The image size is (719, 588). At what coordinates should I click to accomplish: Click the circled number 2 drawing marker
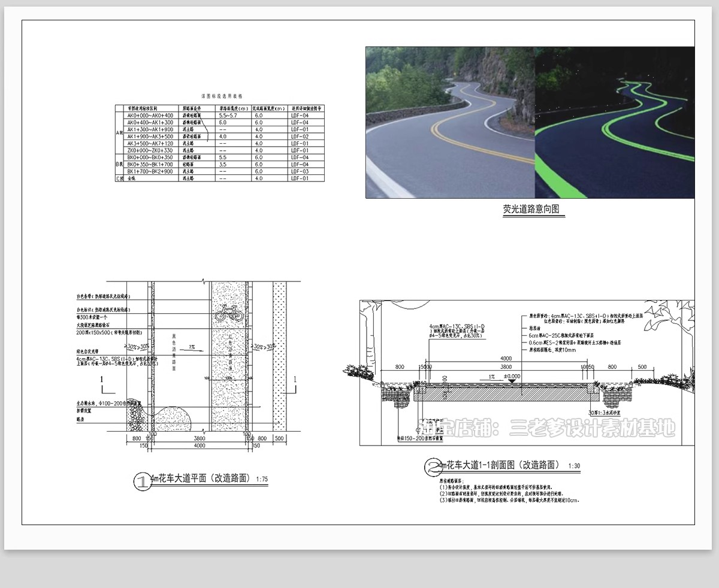[x=433, y=468]
